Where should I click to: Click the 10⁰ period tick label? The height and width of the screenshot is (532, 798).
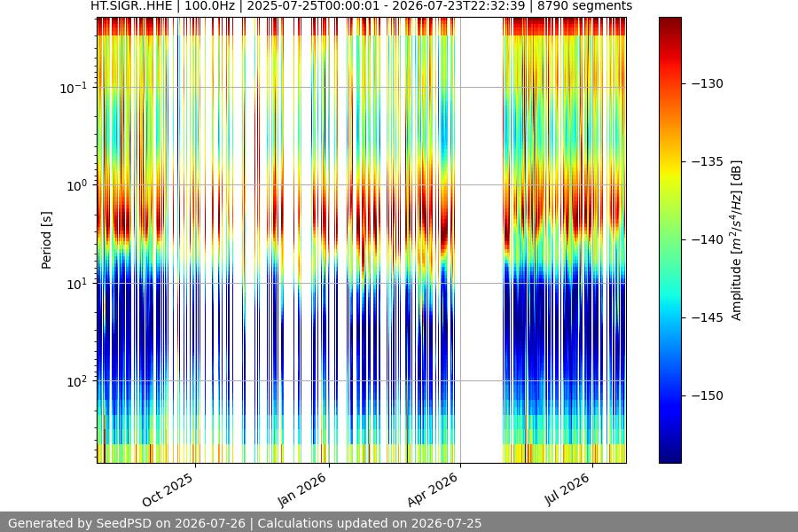76,185
